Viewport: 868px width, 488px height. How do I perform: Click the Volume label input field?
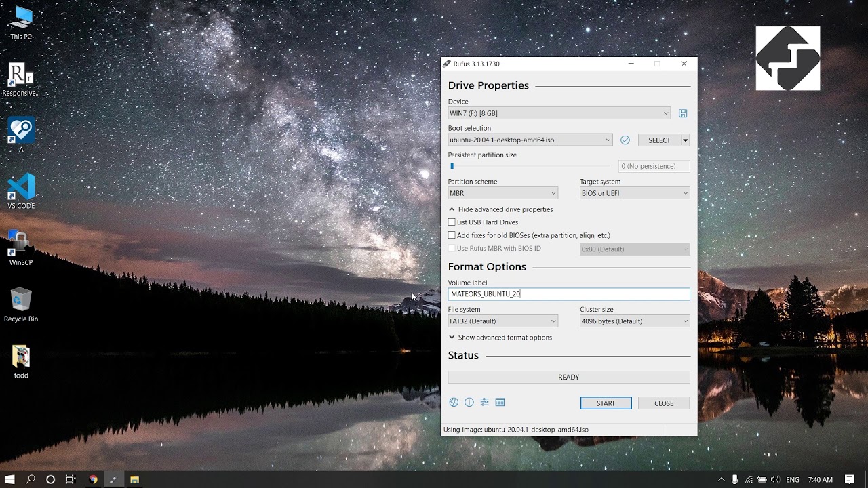click(x=569, y=294)
